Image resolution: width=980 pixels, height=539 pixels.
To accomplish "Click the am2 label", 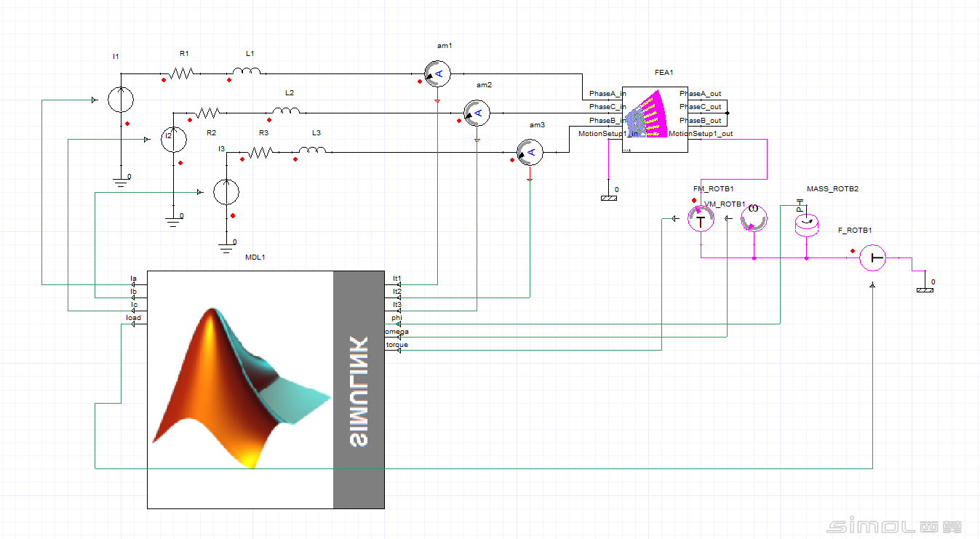I will (x=484, y=85).
